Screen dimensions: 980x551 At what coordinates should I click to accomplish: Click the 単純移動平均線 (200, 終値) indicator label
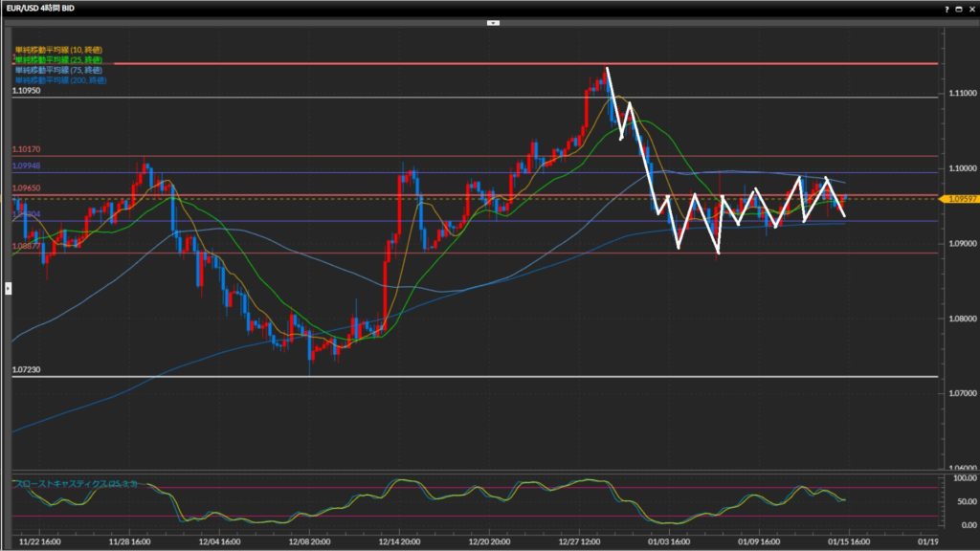57,80
